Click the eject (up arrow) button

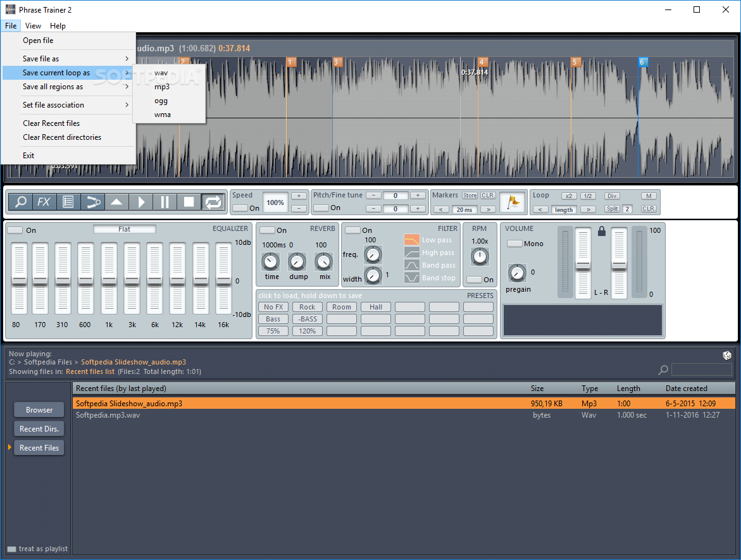click(116, 202)
